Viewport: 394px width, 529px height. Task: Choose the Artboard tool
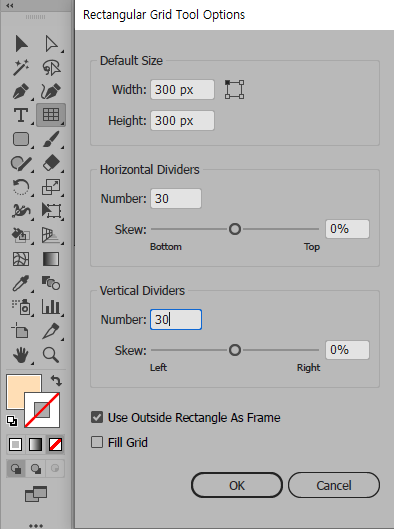[x=20, y=331]
